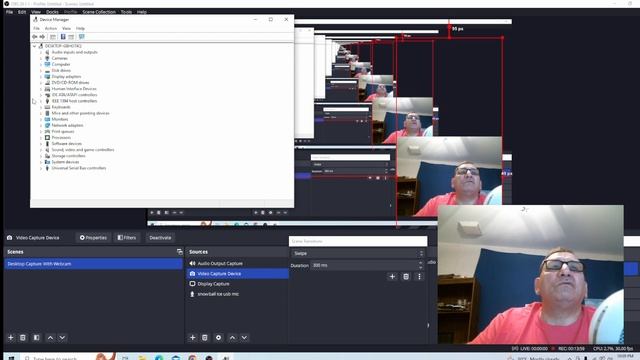This screenshot has height=360, width=640.
Task: Click Forward arrow in Device Manager toolbar
Action: 42,37
